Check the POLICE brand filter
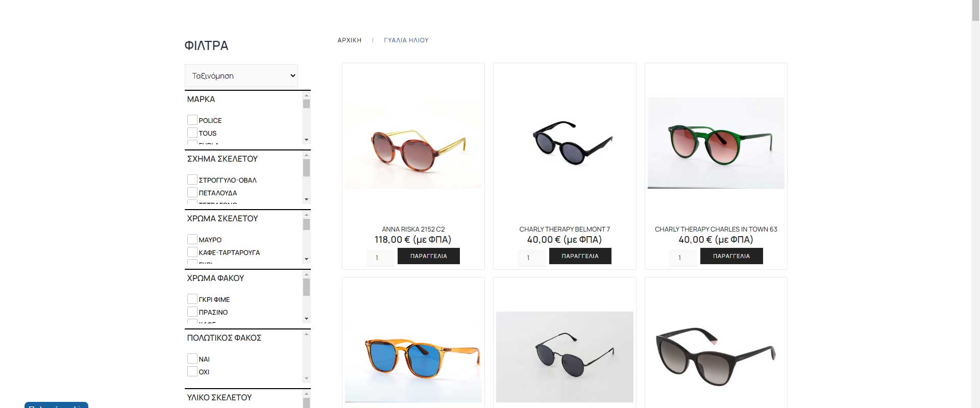Image resolution: width=980 pixels, height=408 pixels. click(192, 120)
